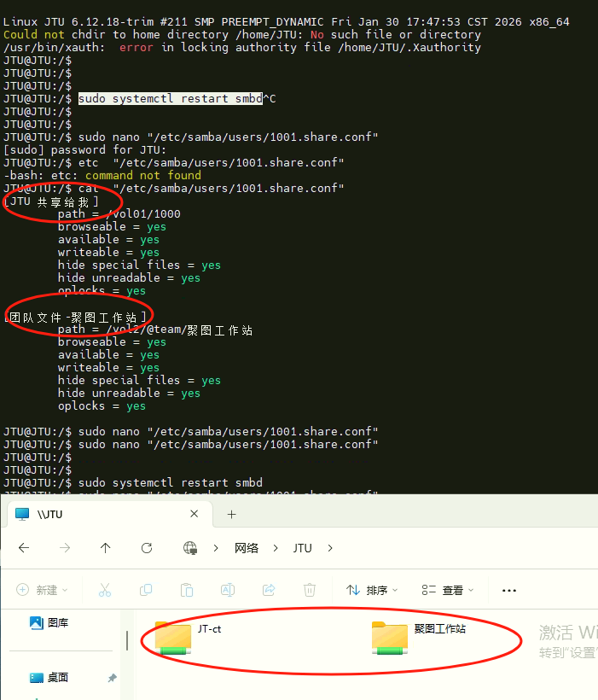This screenshot has height=700, width=598.
Task: Click the pin icon next to 桌面
Action: pyautogui.click(x=112, y=678)
